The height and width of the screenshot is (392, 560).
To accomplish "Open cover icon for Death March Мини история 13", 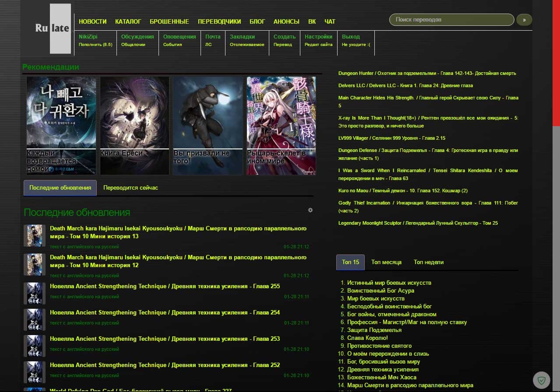I will pos(35,236).
